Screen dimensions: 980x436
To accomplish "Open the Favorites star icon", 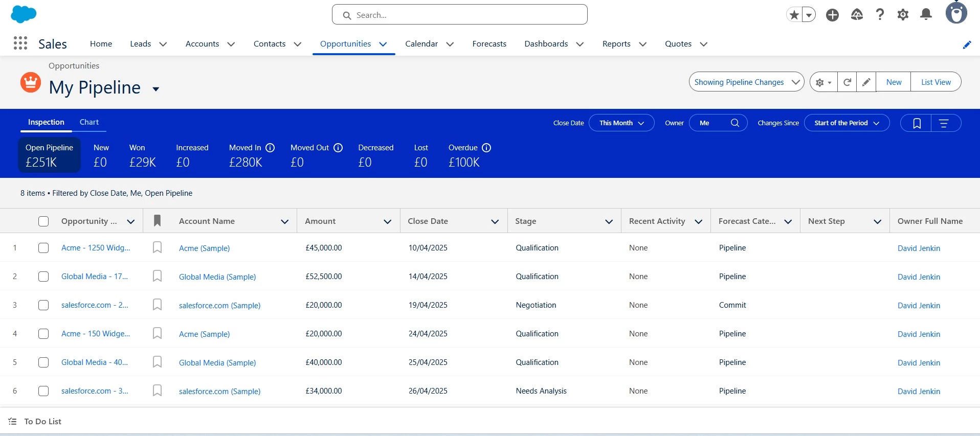I will point(794,15).
